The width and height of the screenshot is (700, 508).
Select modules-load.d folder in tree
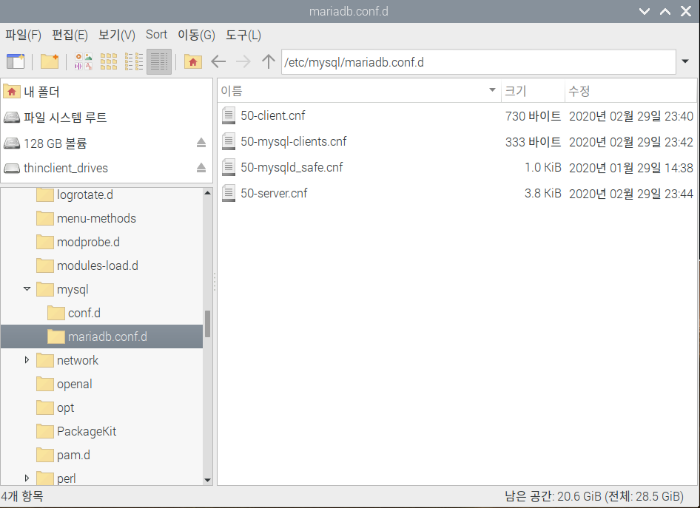(x=98, y=266)
